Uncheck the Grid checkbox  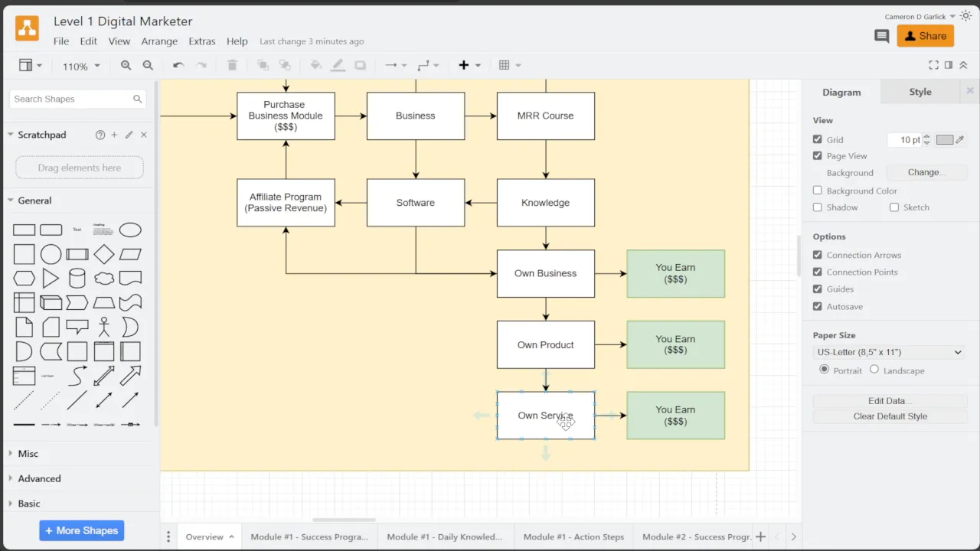[x=818, y=139]
